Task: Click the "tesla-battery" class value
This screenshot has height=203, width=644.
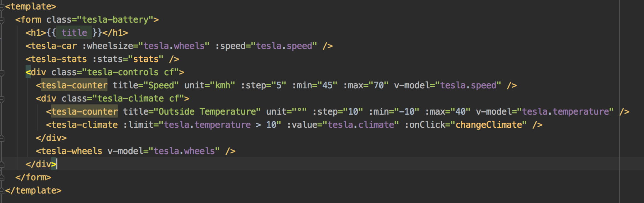Action: [115, 20]
